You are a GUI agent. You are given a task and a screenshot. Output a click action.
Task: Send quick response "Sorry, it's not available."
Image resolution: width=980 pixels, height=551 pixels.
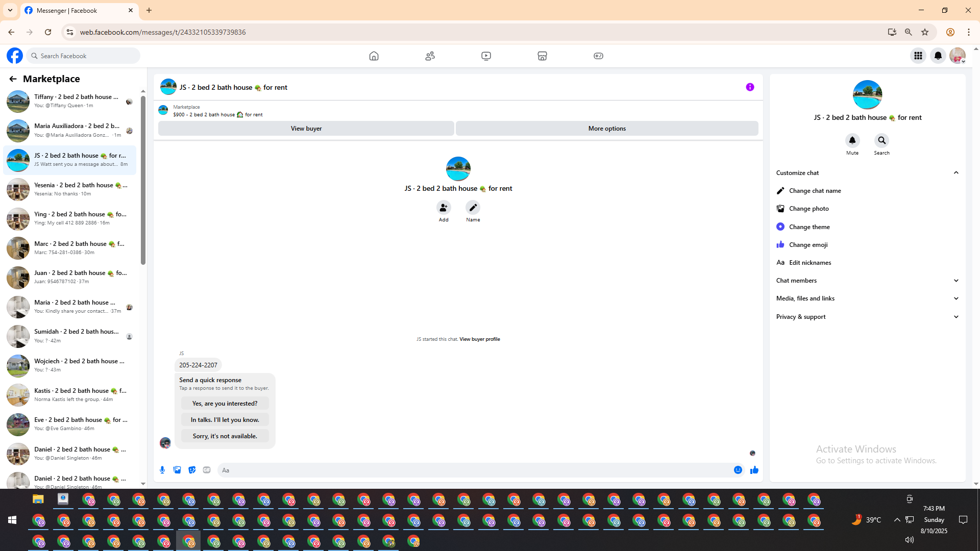pyautogui.click(x=225, y=436)
